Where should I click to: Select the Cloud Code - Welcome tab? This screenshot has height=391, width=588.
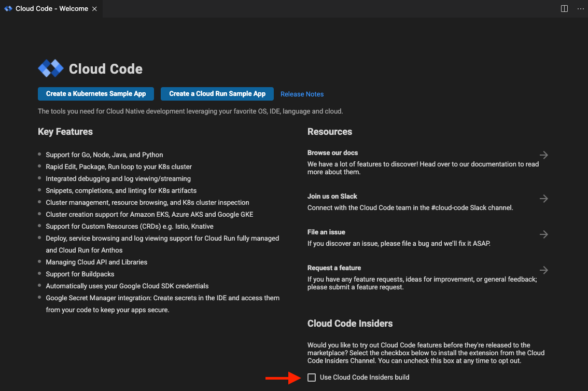click(x=51, y=9)
